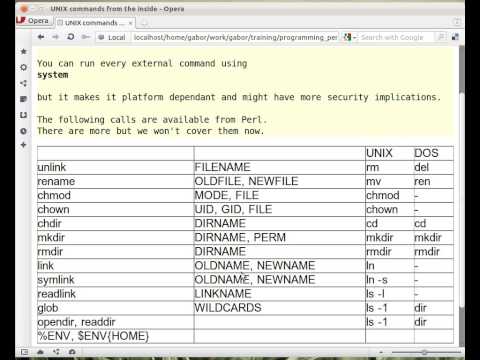The image size is (480, 360).
Task: Open Bookmarks star panel in sidebar
Action: 24,51
